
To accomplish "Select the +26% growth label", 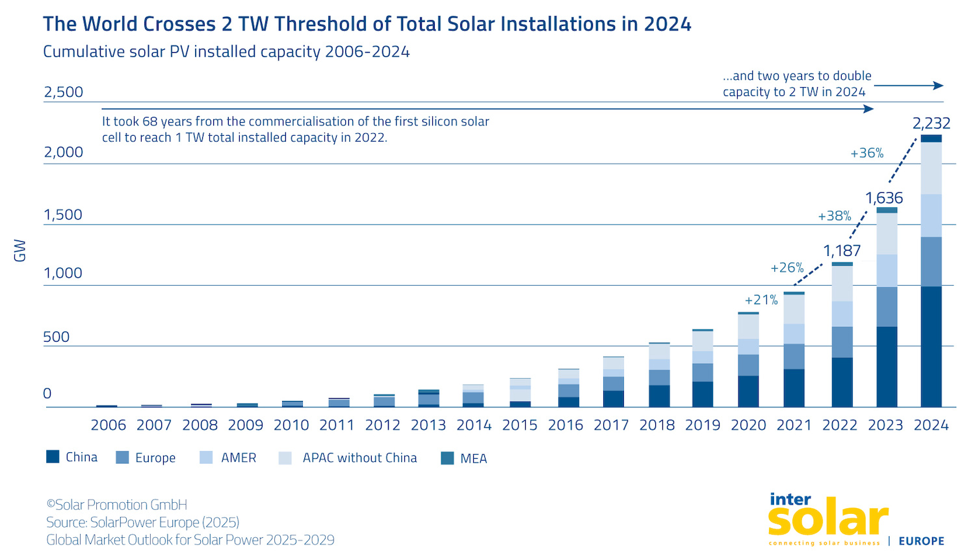I will (786, 268).
